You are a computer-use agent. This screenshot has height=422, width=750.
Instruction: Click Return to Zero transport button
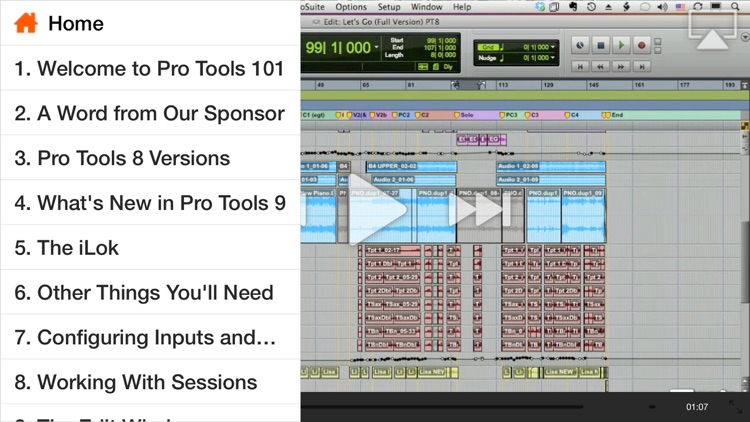click(x=580, y=67)
